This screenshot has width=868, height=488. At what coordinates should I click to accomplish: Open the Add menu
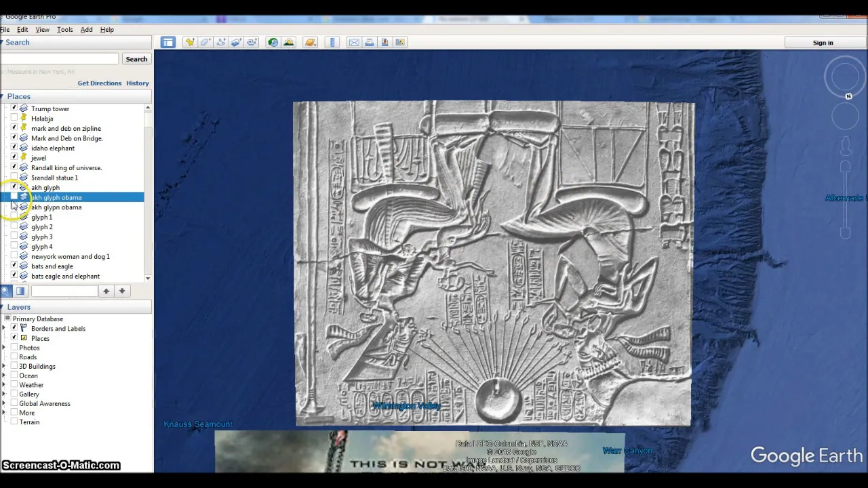tap(86, 30)
